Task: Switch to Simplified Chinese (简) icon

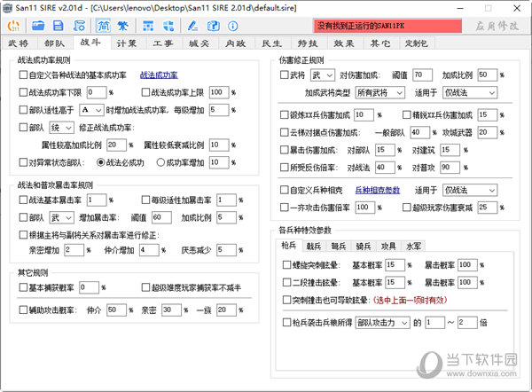Action: pos(105,26)
